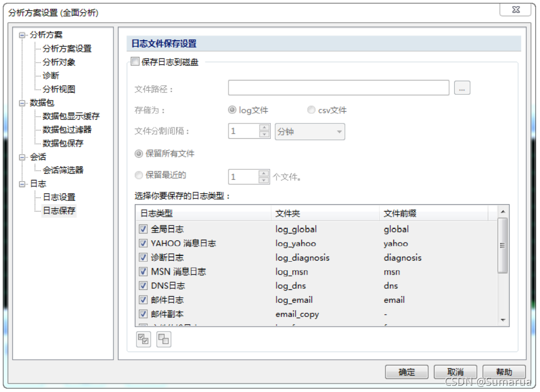Collapse the 日志 tree node

point(23,184)
